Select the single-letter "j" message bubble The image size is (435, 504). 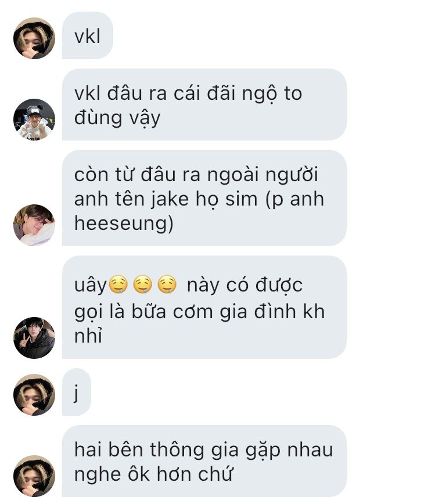77,392
